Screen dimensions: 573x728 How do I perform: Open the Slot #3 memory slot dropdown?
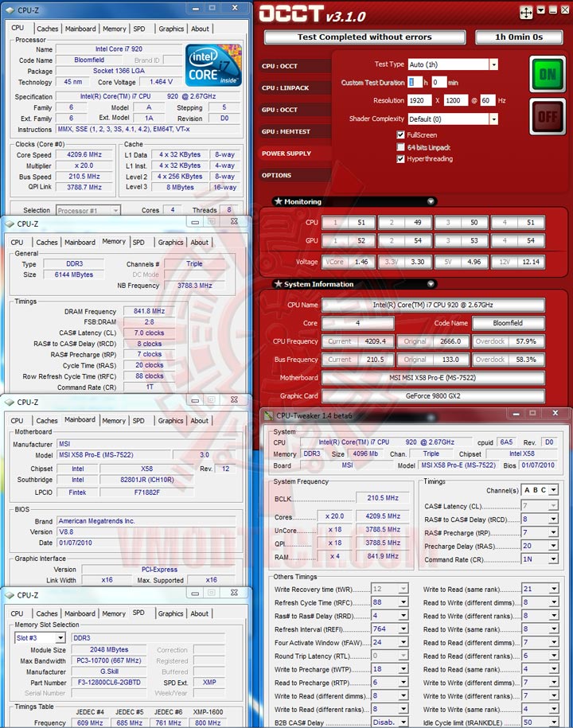(x=60, y=638)
